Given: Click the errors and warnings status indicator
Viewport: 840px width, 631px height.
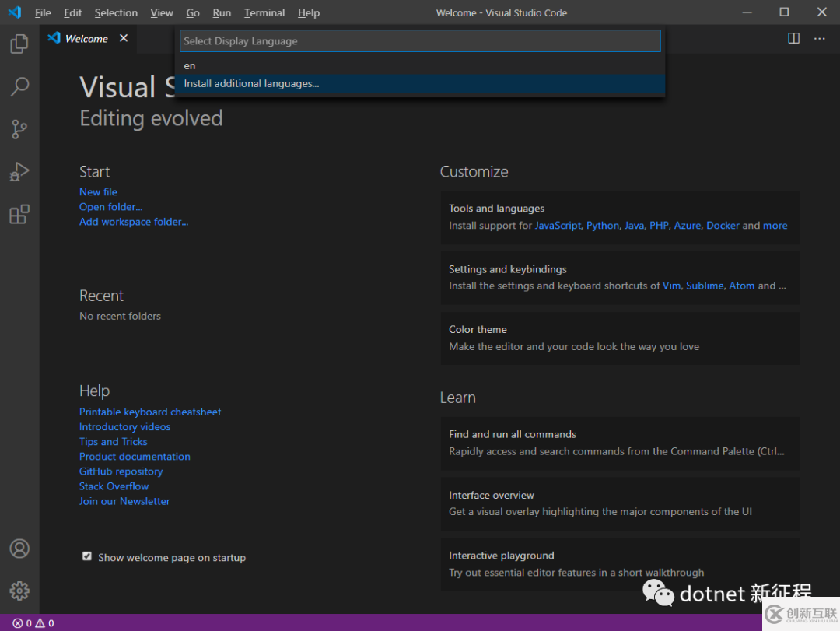Looking at the screenshot, I should pyautogui.click(x=33, y=623).
